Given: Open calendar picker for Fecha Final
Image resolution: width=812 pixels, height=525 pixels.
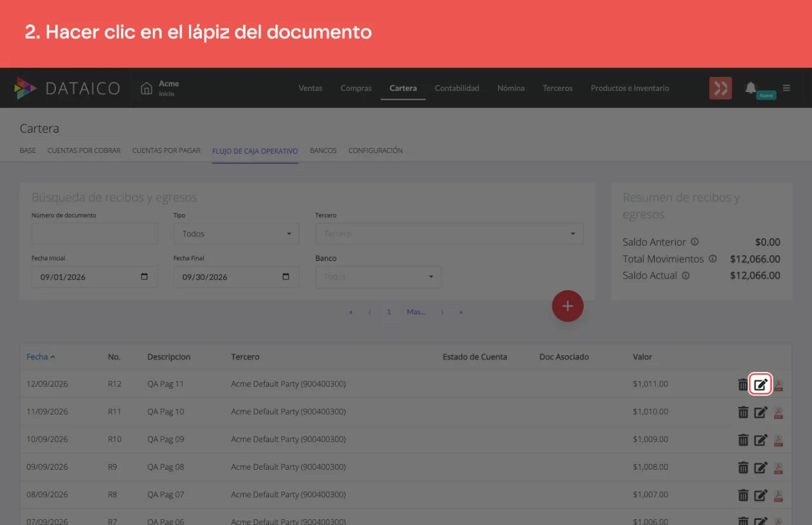Looking at the screenshot, I should pos(285,277).
